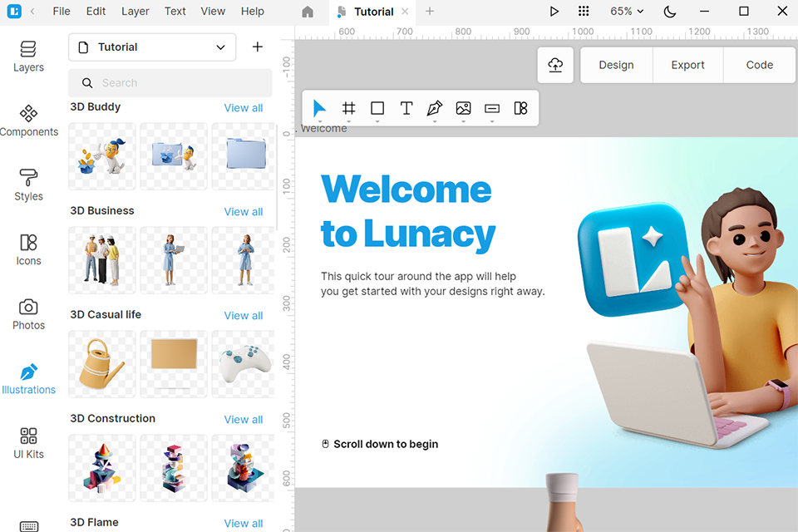Close the Tutorial tab
Viewport: 798px width, 532px height.
[405, 11]
